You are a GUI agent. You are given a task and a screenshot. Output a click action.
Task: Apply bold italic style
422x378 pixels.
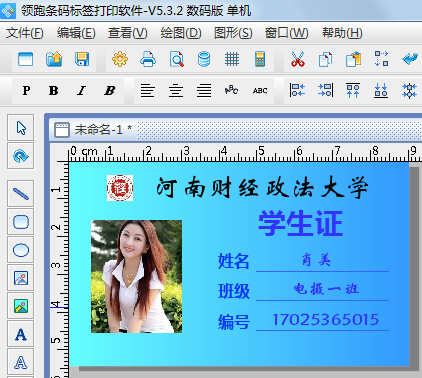pyautogui.click(x=109, y=90)
